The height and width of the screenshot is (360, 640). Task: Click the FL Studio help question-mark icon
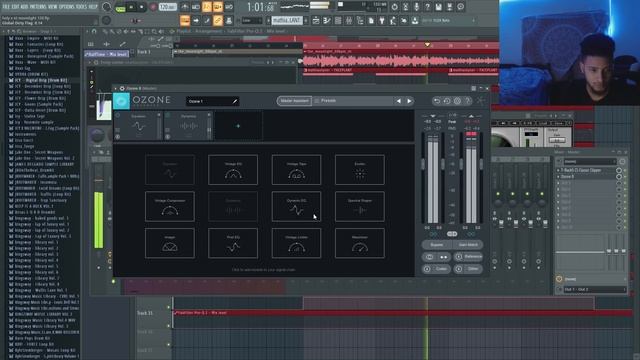click(x=427, y=7)
